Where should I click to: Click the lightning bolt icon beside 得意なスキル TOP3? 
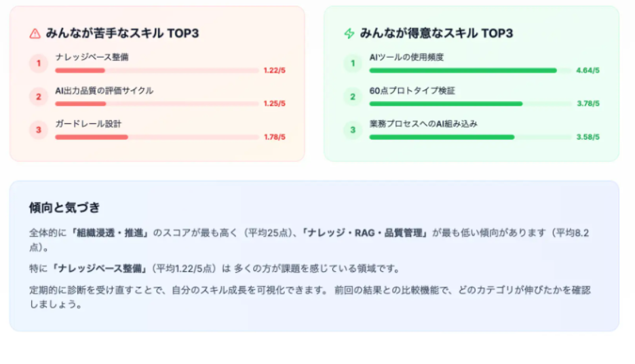click(349, 33)
